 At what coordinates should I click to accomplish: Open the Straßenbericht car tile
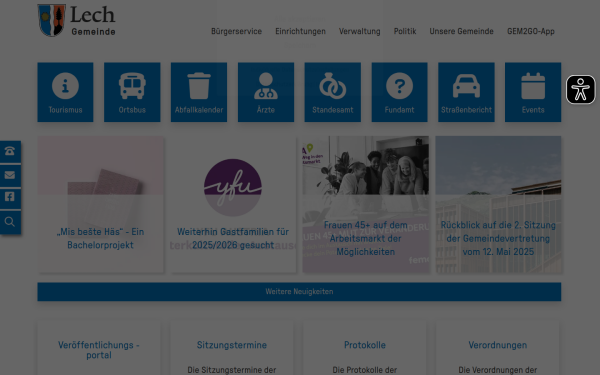click(x=466, y=92)
